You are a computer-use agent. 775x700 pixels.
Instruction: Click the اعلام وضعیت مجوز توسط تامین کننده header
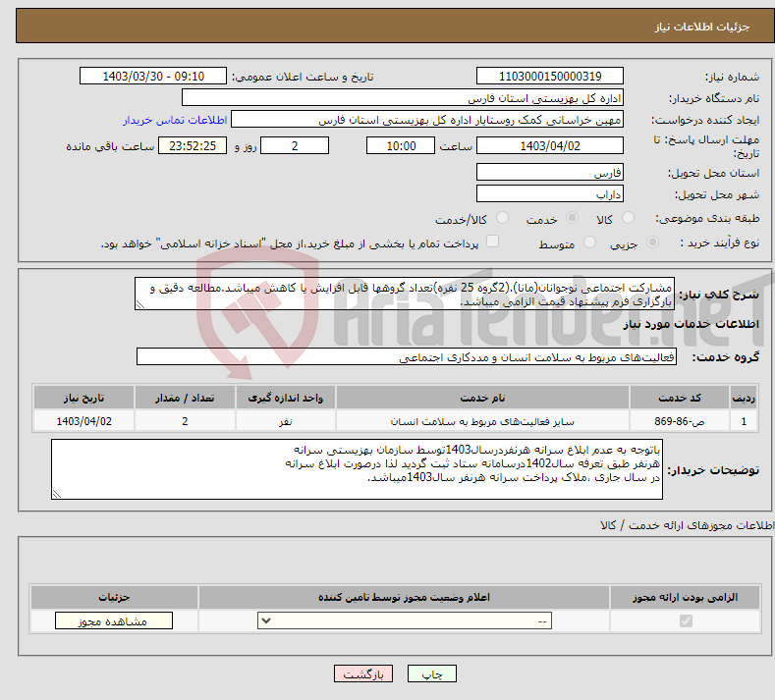(x=404, y=597)
